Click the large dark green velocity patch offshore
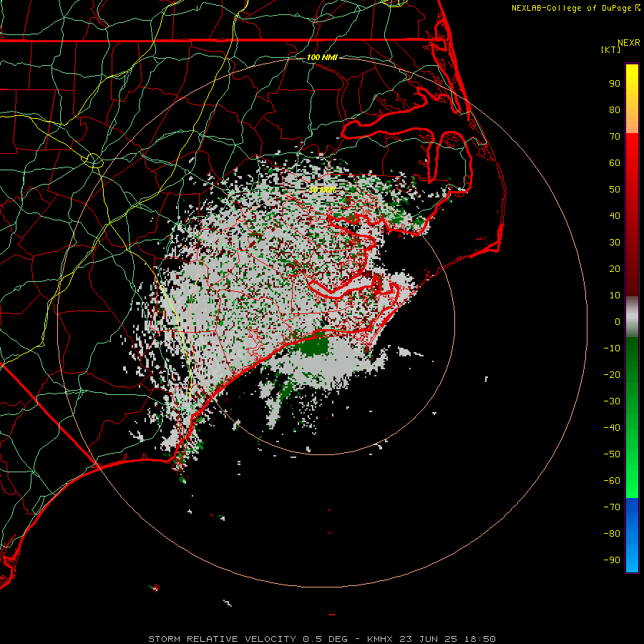 click(x=314, y=346)
